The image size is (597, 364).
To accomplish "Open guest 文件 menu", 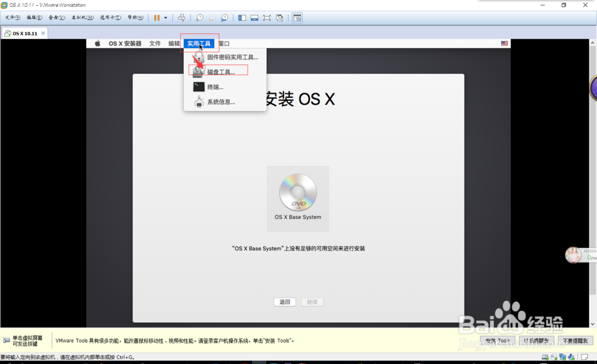I will coord(155,44).
